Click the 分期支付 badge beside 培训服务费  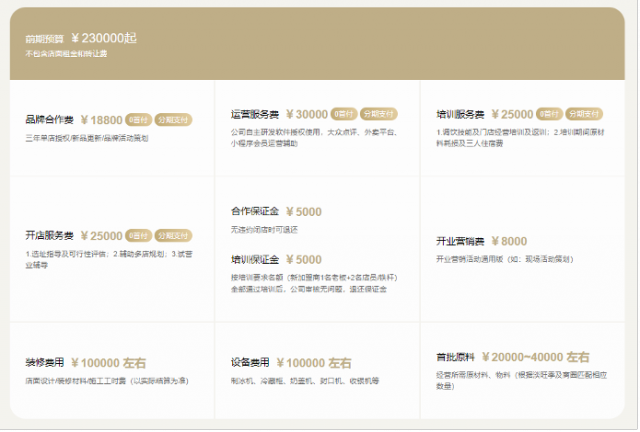584,114
